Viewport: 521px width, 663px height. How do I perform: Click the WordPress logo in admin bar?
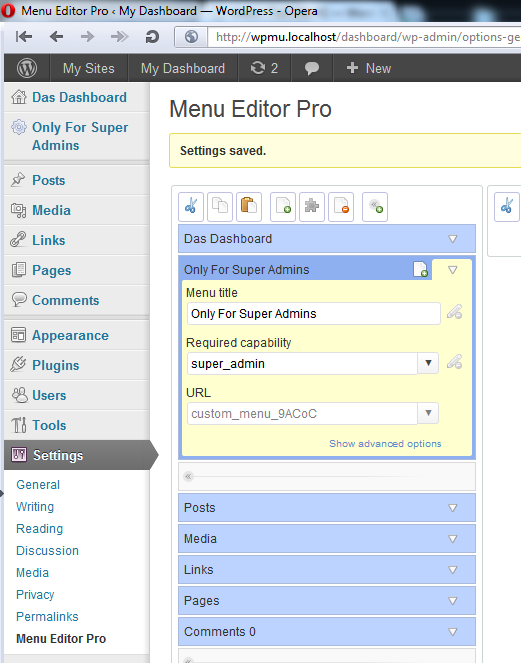pyautogui.click(x=27, y=68)
